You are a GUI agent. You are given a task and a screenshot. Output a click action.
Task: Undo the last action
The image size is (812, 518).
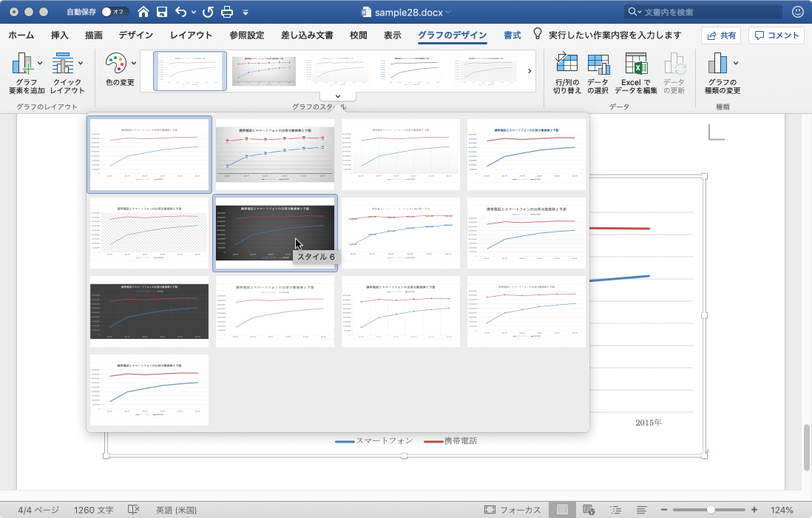(x=180, y=12)
